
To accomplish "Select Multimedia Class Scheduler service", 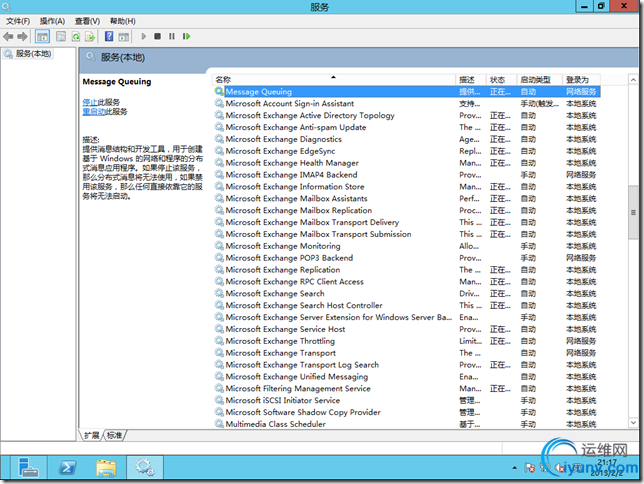I will click(x=407, y=424).
